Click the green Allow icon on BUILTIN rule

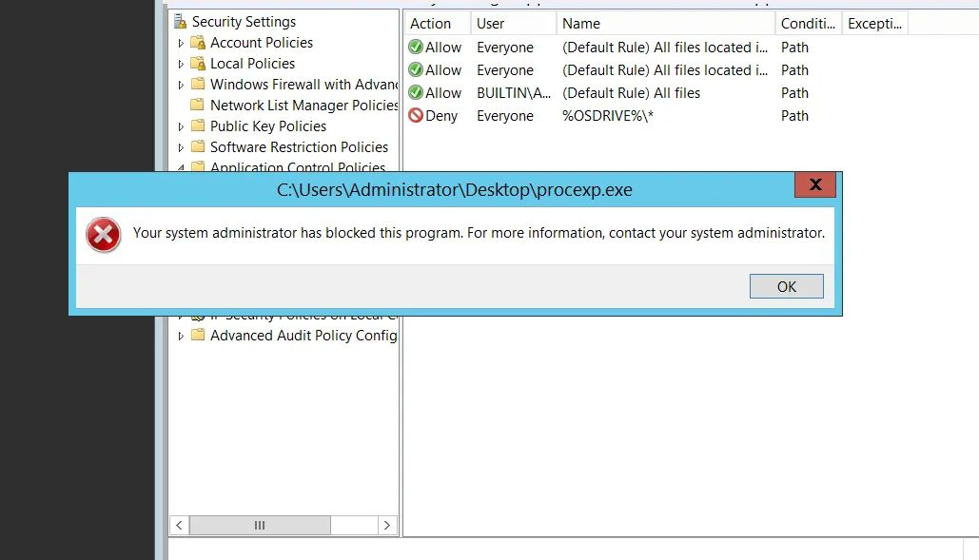(416, 93)
